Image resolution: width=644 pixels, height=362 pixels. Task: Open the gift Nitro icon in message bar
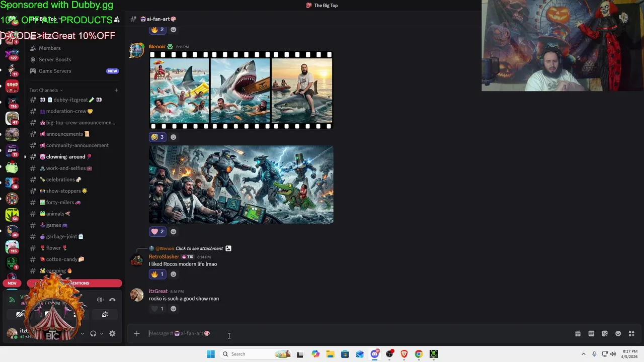(578, 333)
